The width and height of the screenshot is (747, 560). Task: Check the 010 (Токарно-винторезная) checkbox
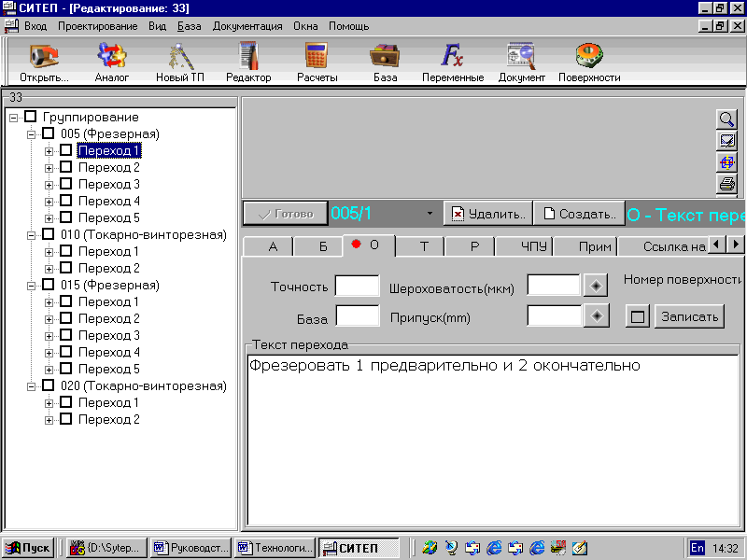pos(49,234)
